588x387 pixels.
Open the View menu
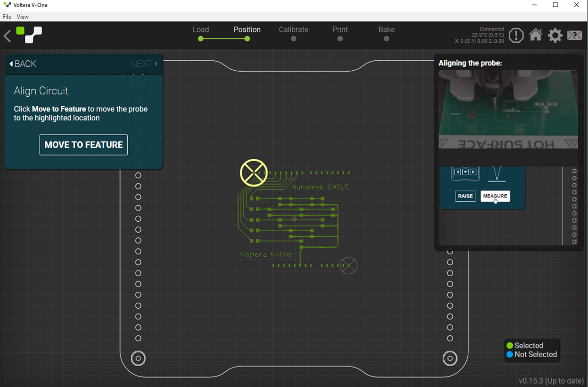pos(22,17)
